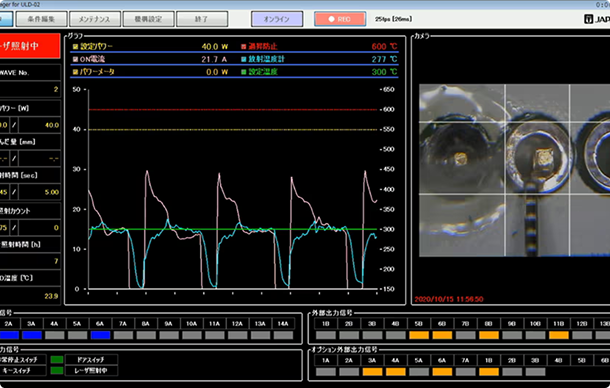This screenshot has height=388, width=610.
Task: Open the 機器設定 device settings
Action: pos(148,19)
